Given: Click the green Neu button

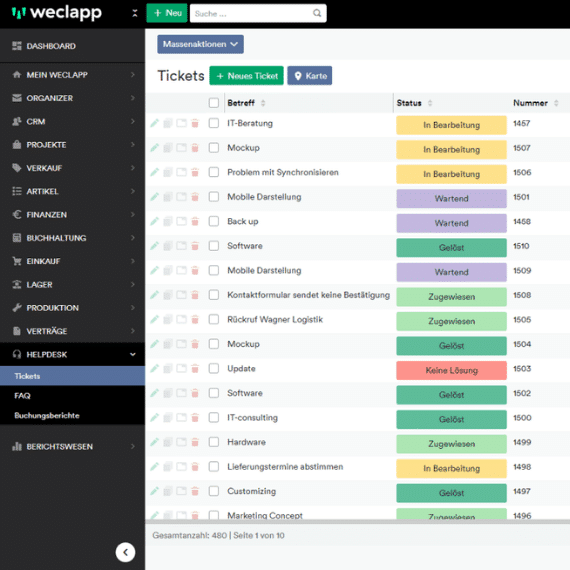Looking at the screenshot, I should coord(167,13).
